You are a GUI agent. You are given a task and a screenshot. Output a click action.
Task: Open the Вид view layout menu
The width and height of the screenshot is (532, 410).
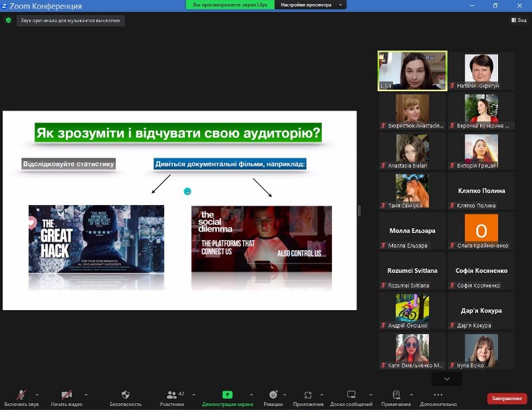click(x=518, y=21)
